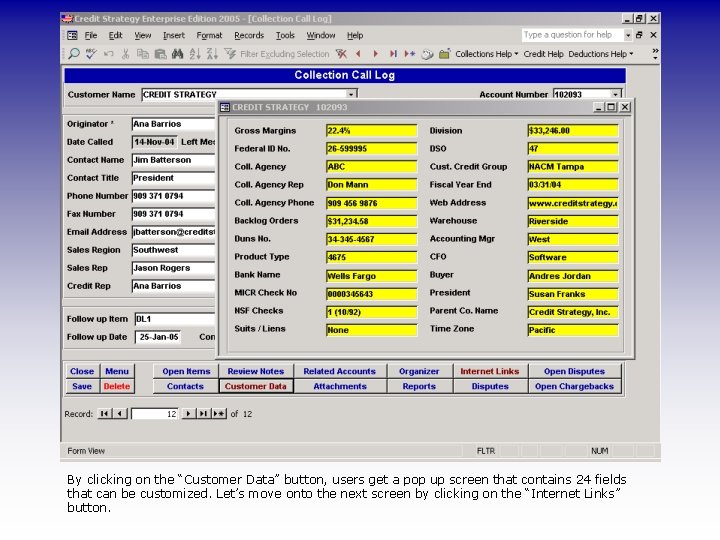Open the Edit menu

pyautogui.click(x=115, y=35)
